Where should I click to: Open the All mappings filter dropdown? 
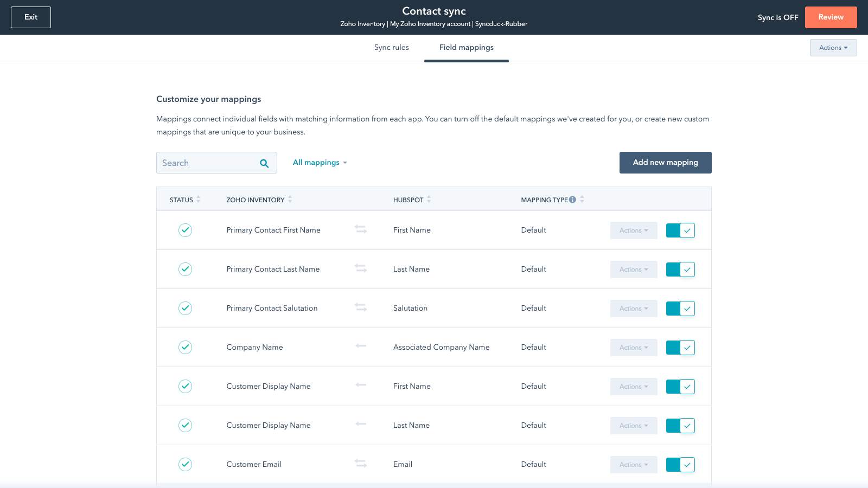click(x=320, y=163)
